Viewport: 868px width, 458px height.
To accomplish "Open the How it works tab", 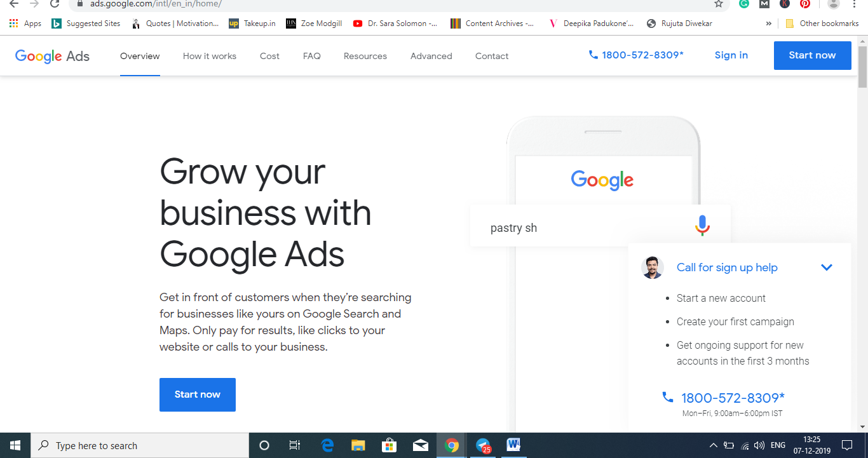I will point(210,56).
